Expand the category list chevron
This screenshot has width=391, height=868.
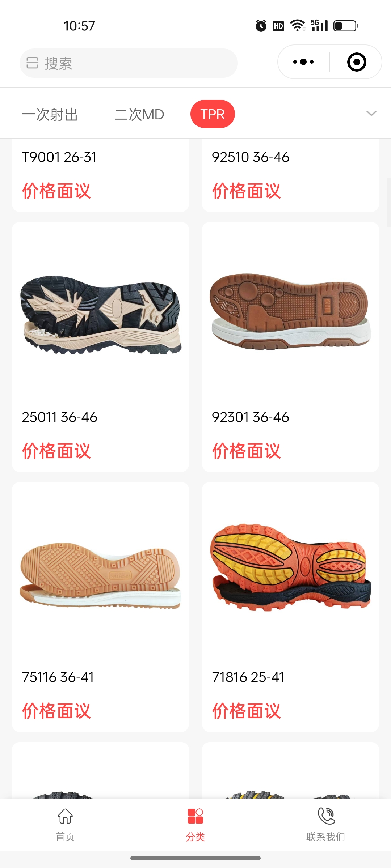[x=371, y=114]
